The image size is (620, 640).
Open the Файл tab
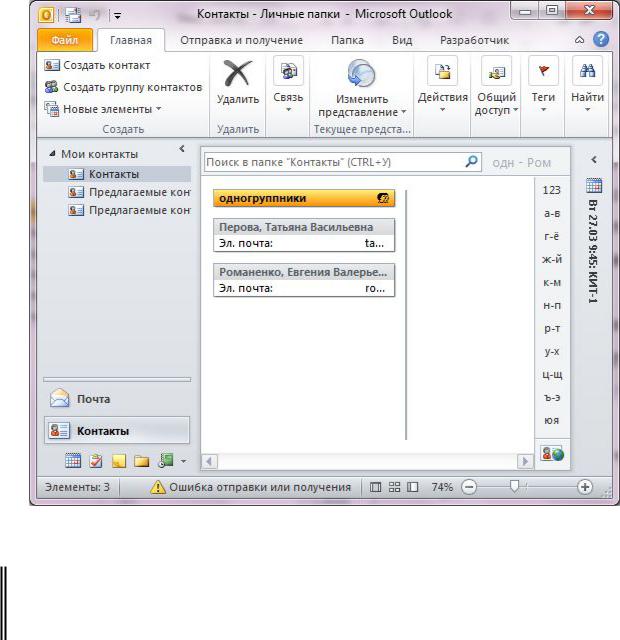64,40
